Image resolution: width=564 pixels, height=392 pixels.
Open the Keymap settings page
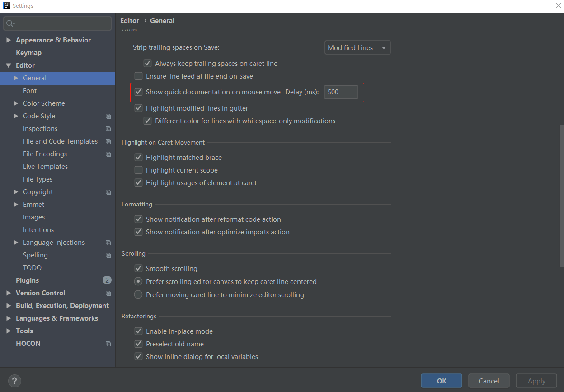point(28,53)
